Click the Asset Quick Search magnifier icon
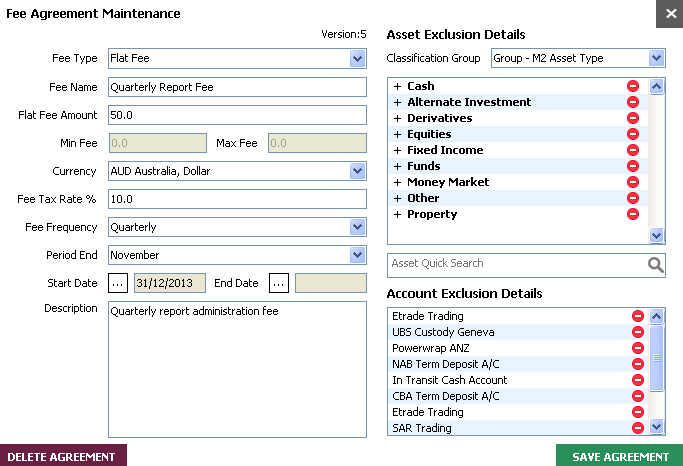The height and width of the screenshot is (466, 683). [x=655, y=264]
